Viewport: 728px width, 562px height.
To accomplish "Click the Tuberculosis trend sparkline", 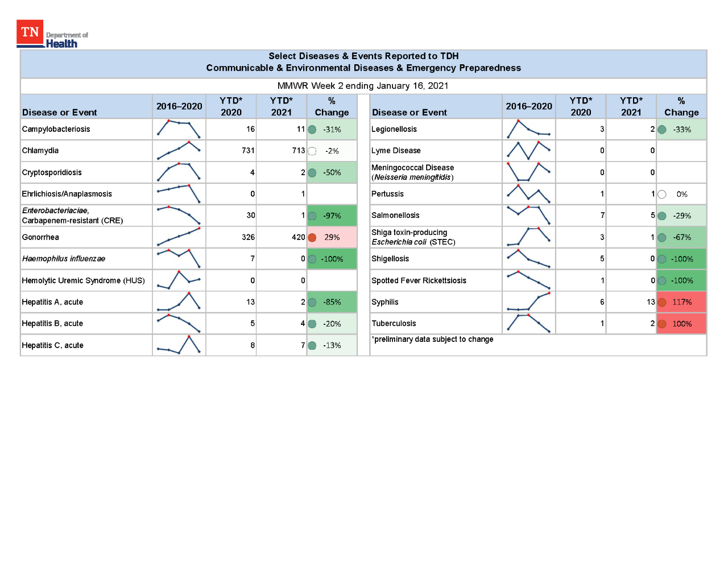I will pyautogui.click(x=528, y=323).
